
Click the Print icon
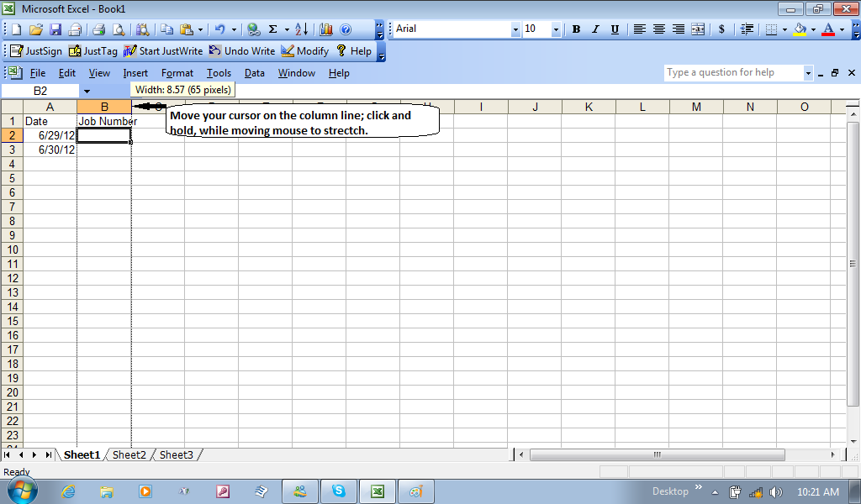[x=98, y=29]
